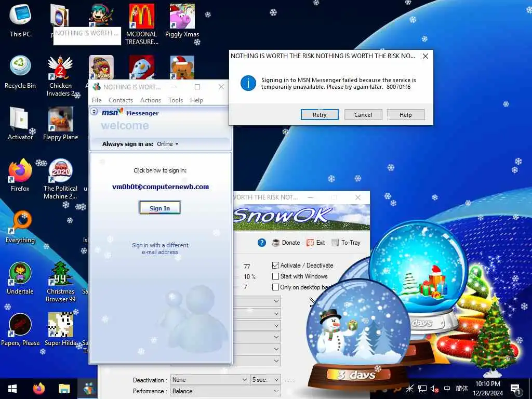Click Retry in the error dialog
Viewport: 532px width, 399px height.
click(x=320, y=115)
